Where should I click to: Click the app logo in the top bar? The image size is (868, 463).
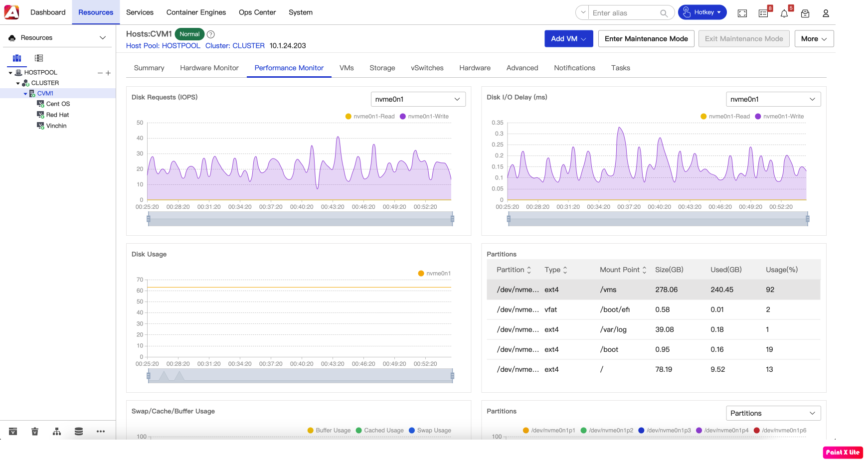coord(11,12)
